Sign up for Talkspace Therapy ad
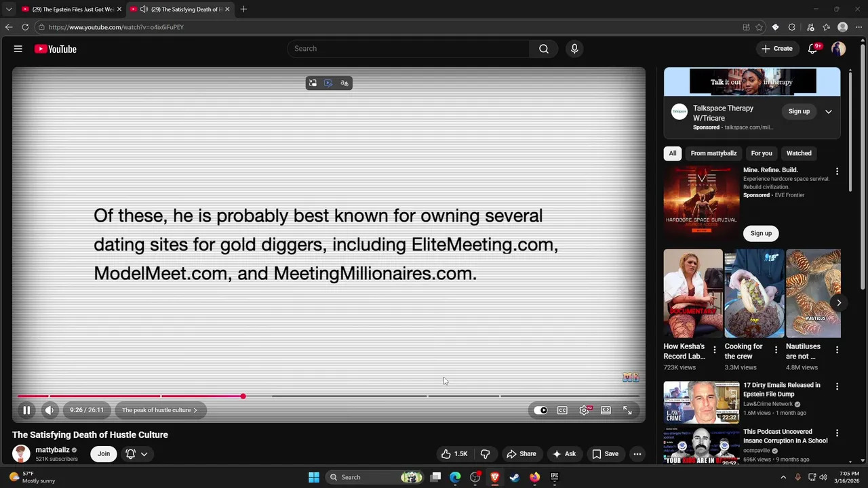The height and width of the screenshot is (488, 868). click(799, 111)
